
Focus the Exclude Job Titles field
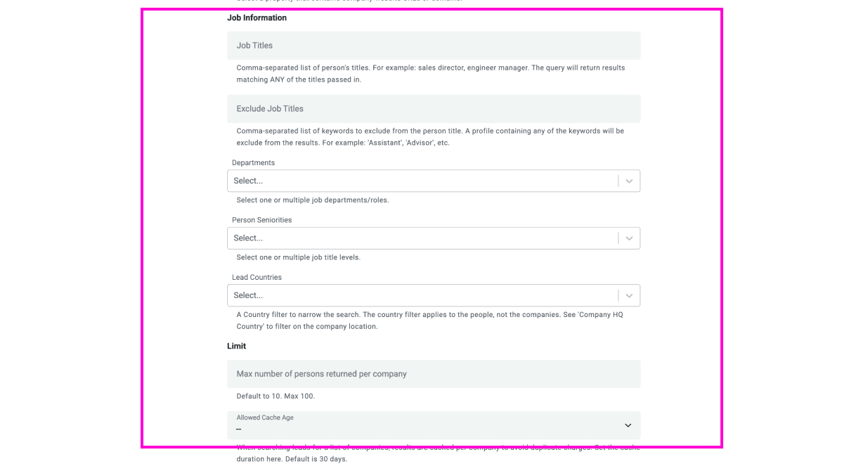(x=433, y=109)
